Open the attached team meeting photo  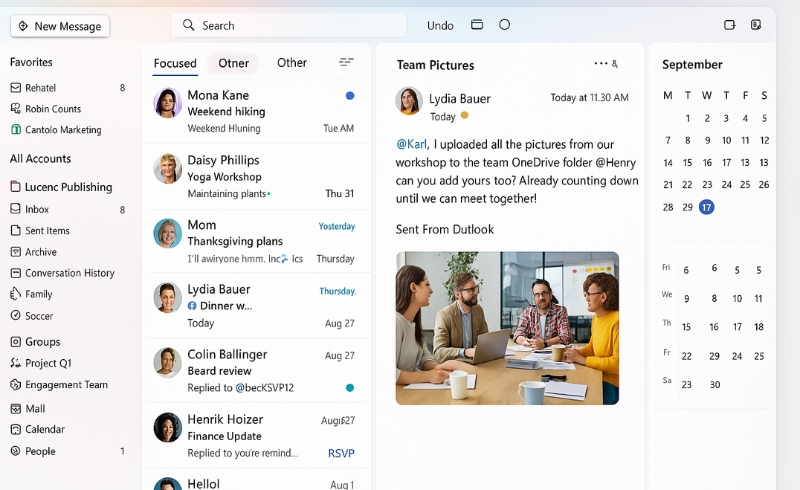tap(507, 328)
